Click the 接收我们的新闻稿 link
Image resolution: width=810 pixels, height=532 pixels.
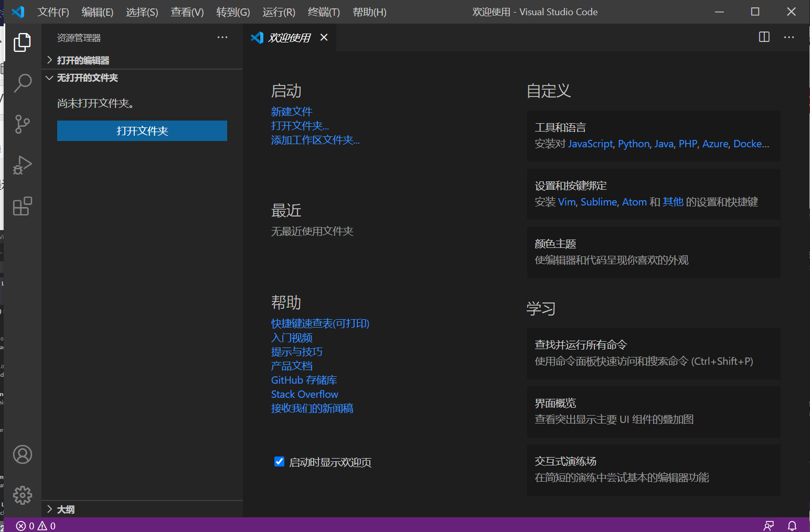pos(312,408)
